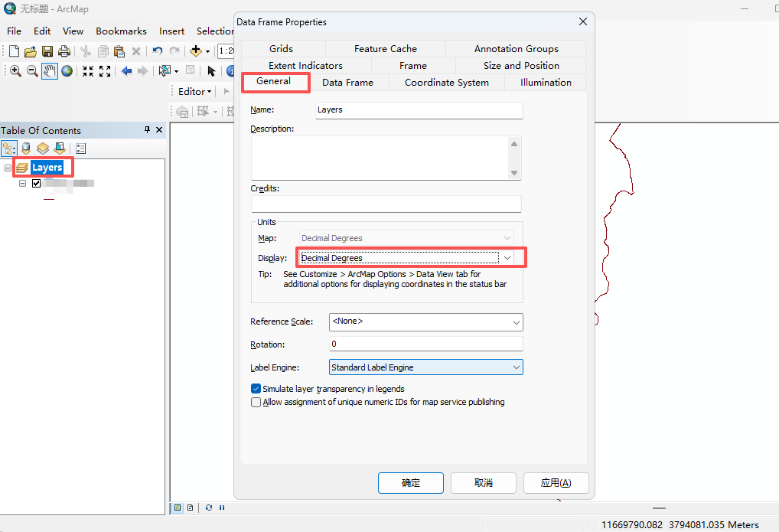The image size is (779, 532).
Task: Open a map document with the folder icon
Action: pyautogui.click(x=31, y=51)
